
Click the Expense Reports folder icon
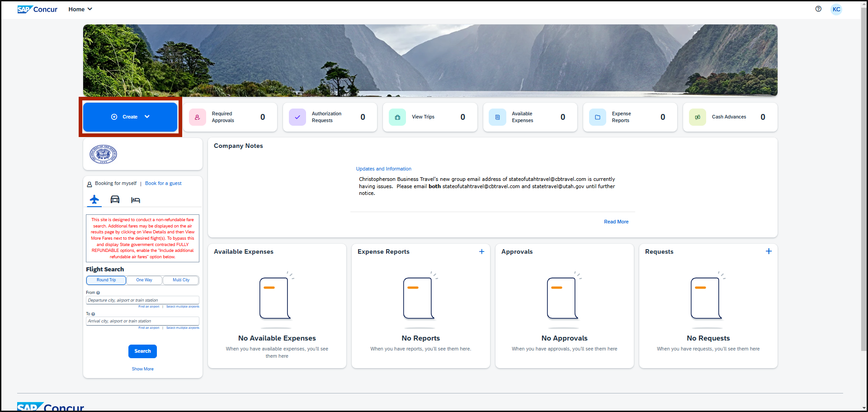pyautogui.click(x=598, y=117)
